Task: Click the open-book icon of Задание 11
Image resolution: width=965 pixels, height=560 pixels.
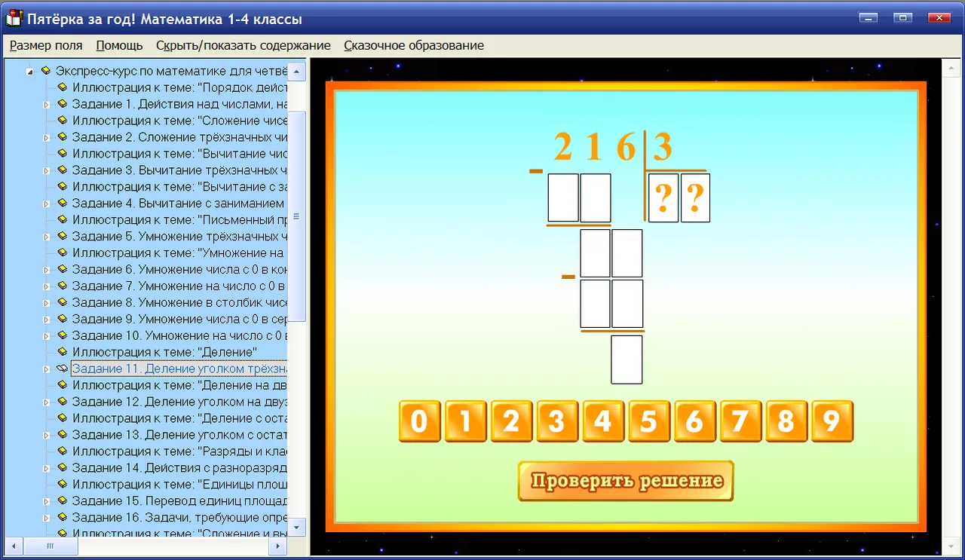Action: pyautogui.click(x=63, y=369)
